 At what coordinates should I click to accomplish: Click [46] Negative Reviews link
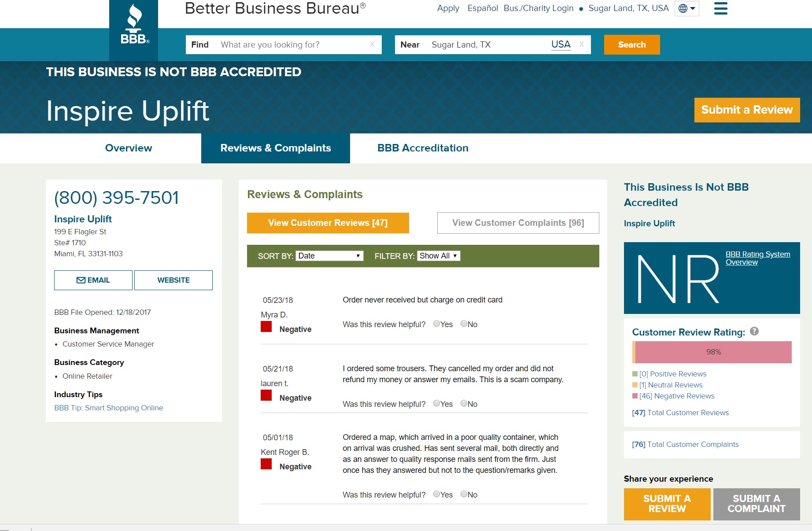677,396
